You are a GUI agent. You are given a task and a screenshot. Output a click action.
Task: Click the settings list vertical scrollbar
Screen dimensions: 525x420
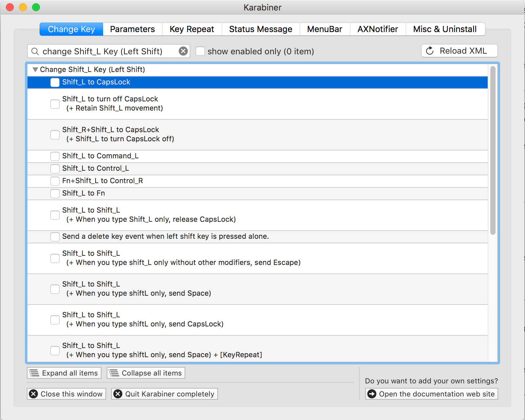click(493, 150)
